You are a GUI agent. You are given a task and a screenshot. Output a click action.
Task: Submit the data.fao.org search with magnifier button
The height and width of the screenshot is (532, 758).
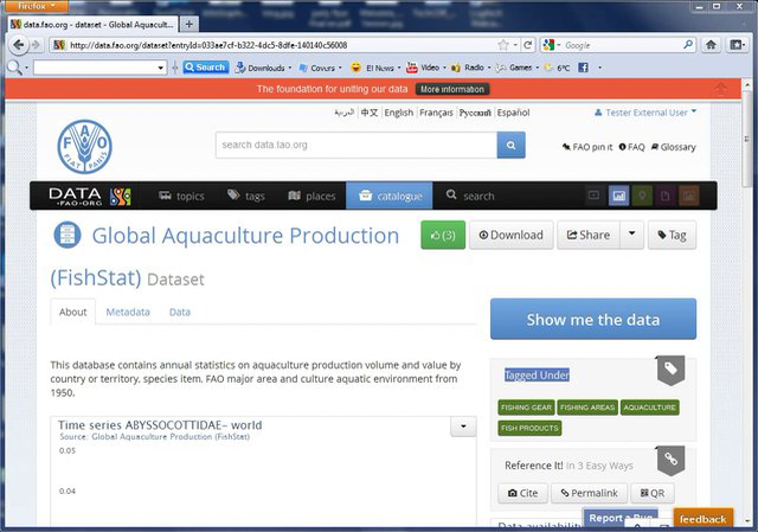point(511,145)
